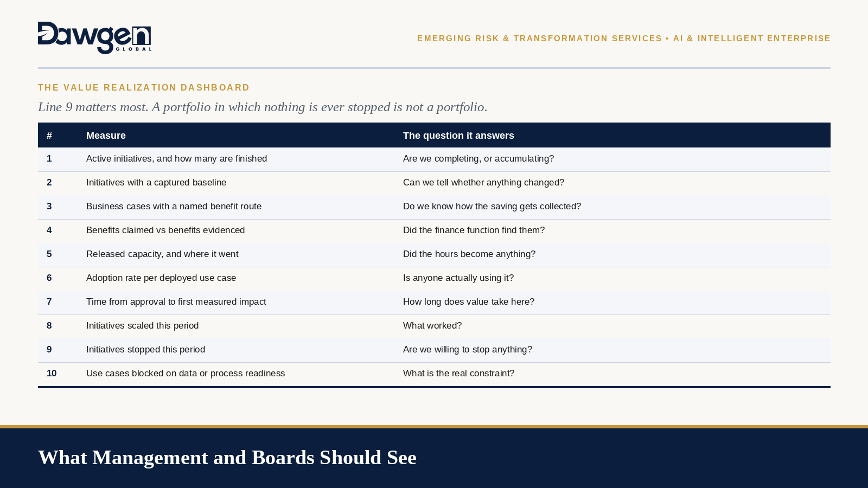
Task: Click the Dawgen Global logo
Action: tap(94, 38)
